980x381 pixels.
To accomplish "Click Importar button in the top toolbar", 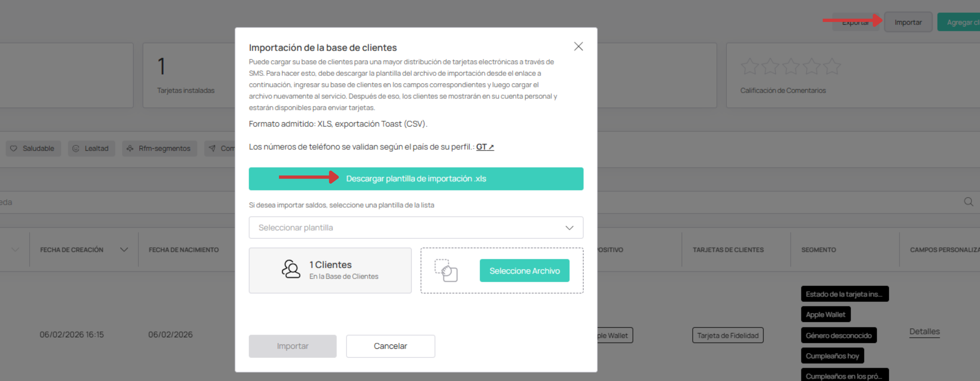I will click(908, 22).
